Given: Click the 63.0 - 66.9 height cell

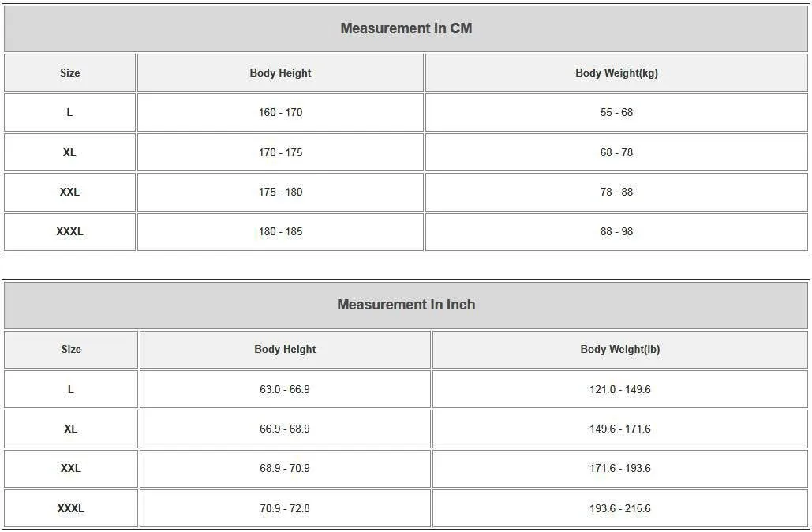Looking at the screenshot, I should click(285, 389).
